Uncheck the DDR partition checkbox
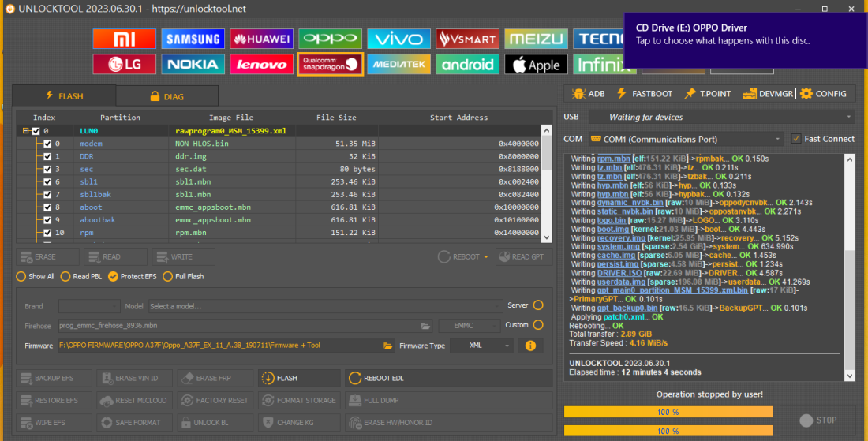Image resolution: width=868 pixels, height=441 pixels. pos(47,156)
